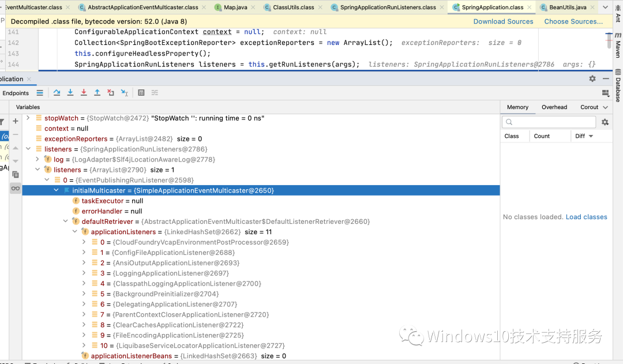Click the Choose Sources link

[573, 21]
